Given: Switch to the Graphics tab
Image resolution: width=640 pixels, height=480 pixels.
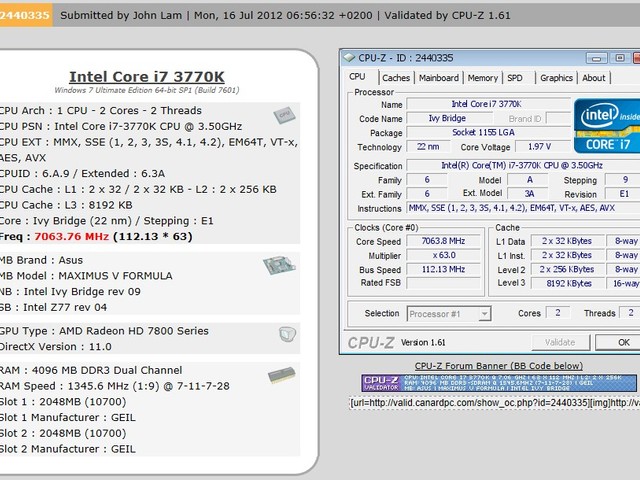Looking at the screenshot, I should pyautogui.click(x=556, y=78).
